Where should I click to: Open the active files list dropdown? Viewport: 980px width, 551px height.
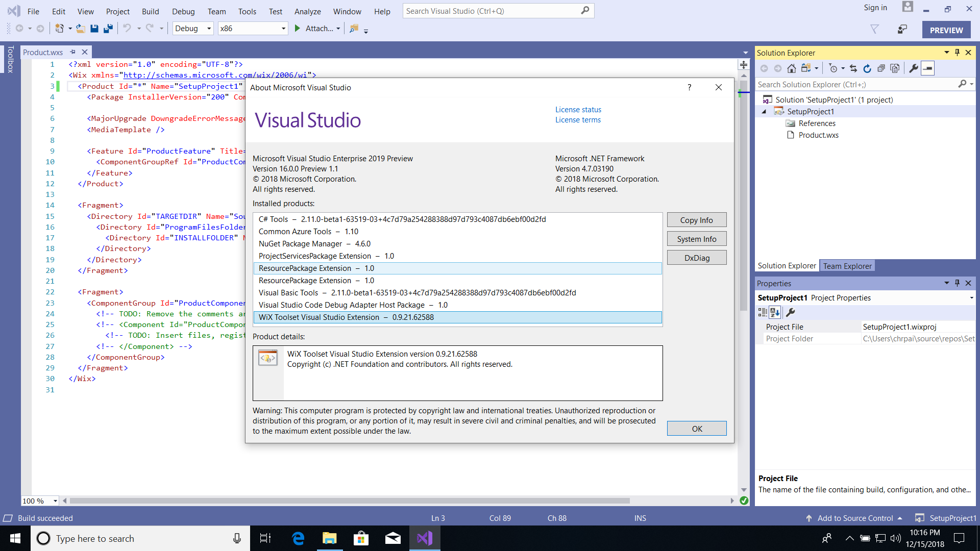(x=745, y=53)
